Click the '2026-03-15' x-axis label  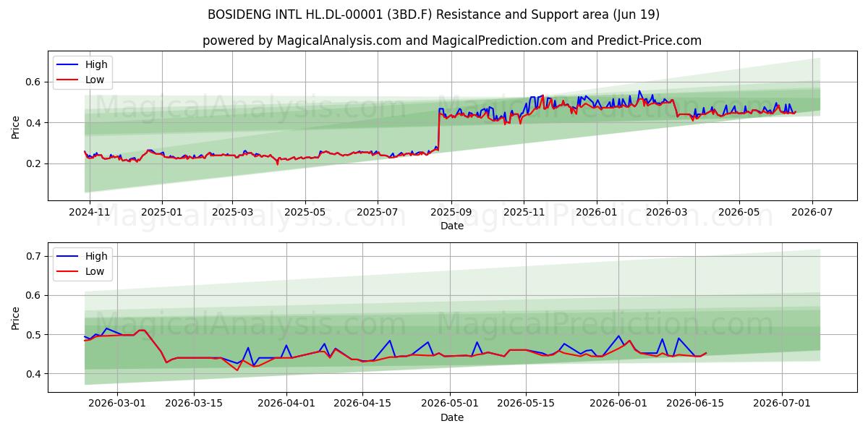click(194, 404)
